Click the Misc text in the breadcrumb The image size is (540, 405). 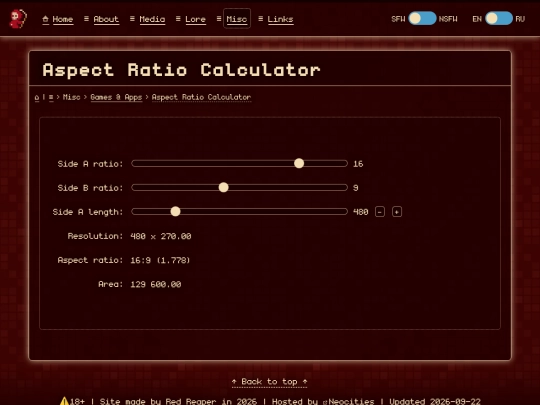tap(72, 97)
